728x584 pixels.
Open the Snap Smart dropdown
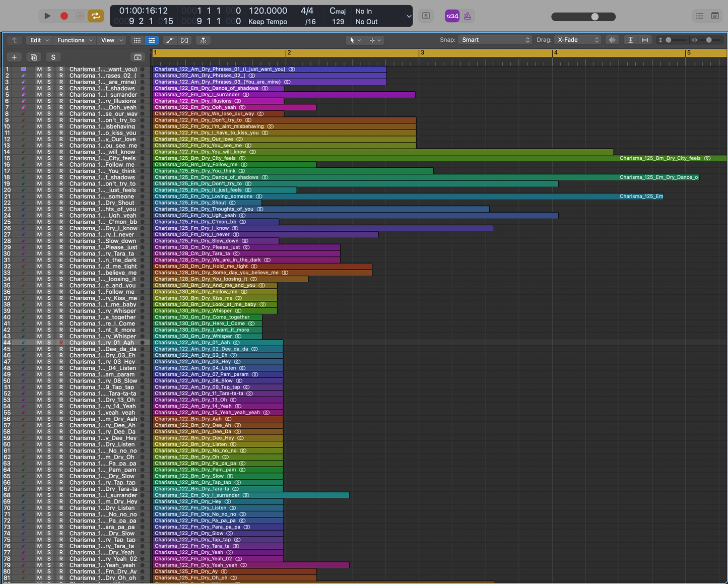click(x=495, y=39)
